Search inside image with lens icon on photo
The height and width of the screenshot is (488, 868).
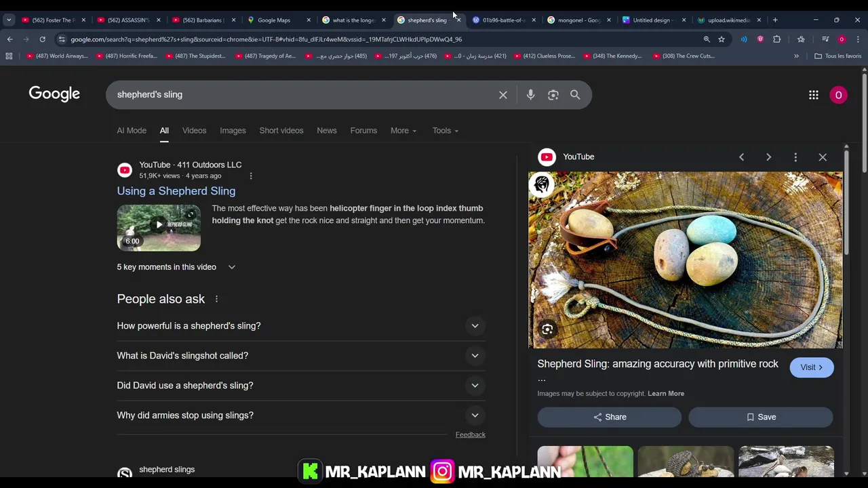[x=547, y=329]
